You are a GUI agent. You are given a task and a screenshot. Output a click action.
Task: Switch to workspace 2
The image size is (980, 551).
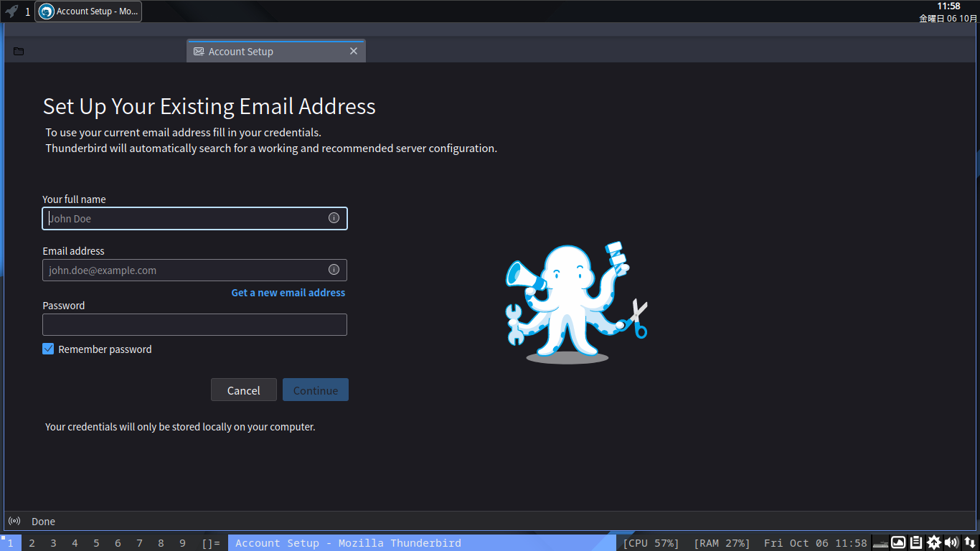tap(32, 543)
